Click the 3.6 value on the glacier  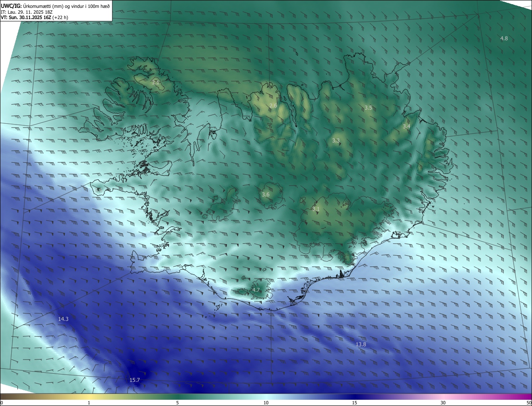pyautogui.click(x=266, y=194)
